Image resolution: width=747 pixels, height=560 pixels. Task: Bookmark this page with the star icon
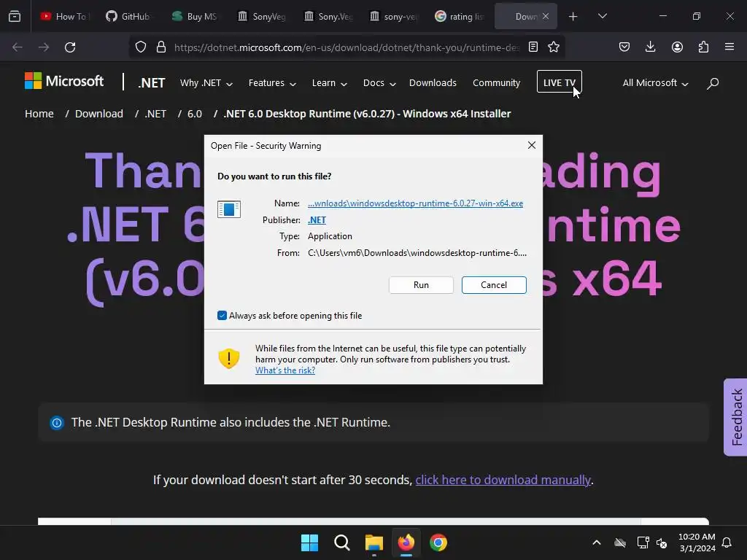pos(554,47)
